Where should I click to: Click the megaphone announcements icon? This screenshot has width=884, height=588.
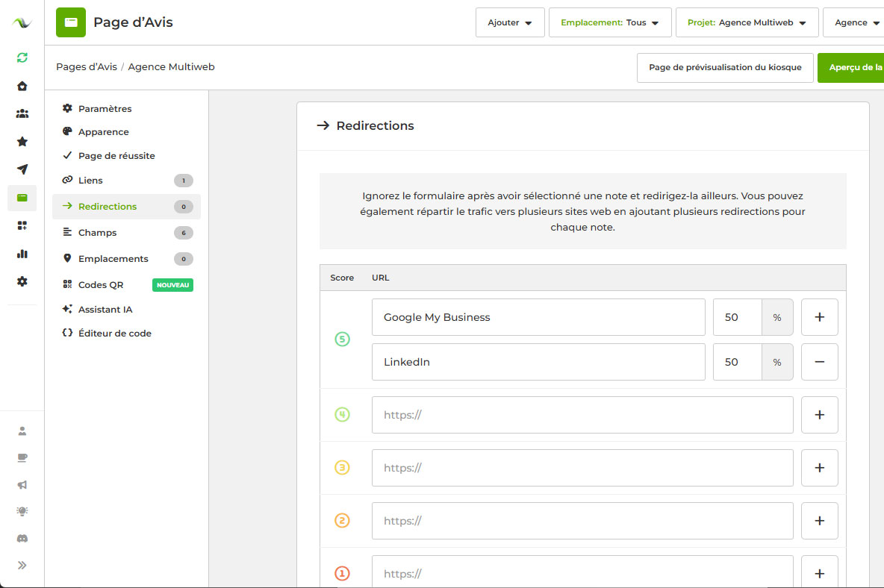22,484
